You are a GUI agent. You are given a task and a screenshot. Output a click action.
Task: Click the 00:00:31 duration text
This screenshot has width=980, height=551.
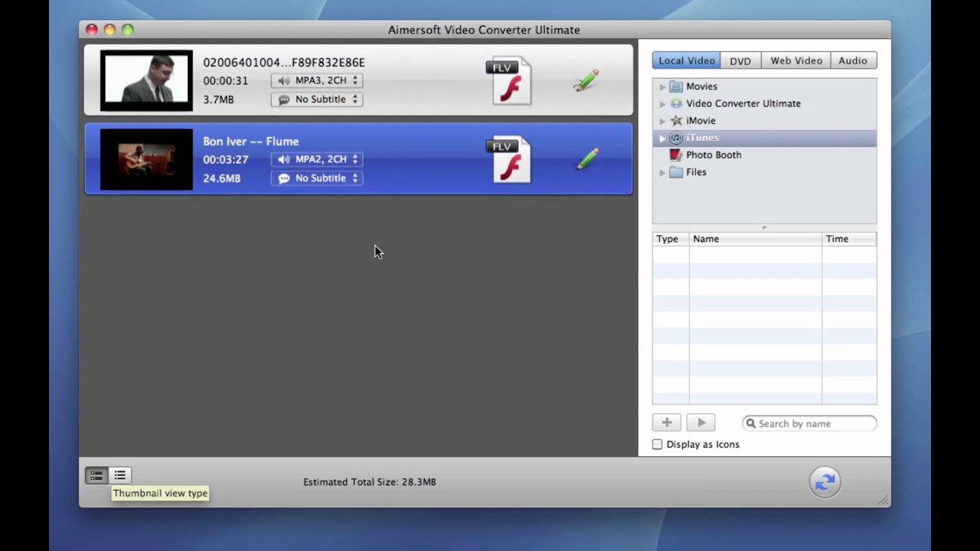pyautogui.click(x=226, y=80)
